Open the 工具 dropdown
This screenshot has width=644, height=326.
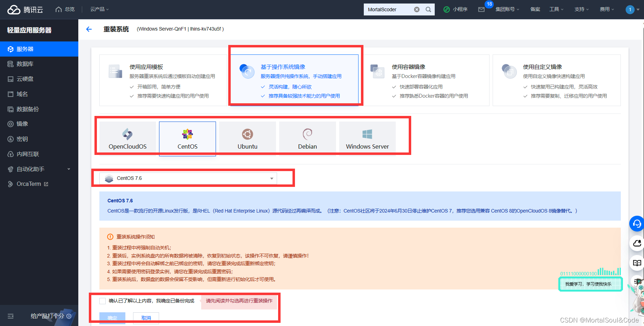click(x=556, y=9)
